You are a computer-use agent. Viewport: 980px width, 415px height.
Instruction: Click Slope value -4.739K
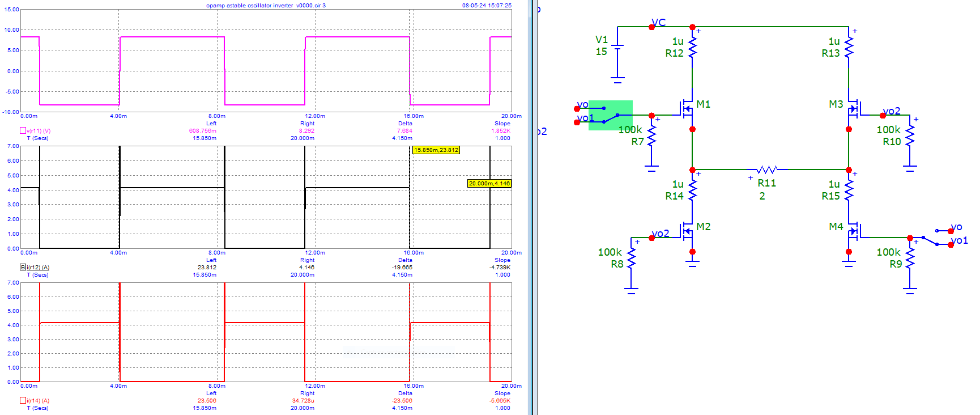[x=500, y=268]
